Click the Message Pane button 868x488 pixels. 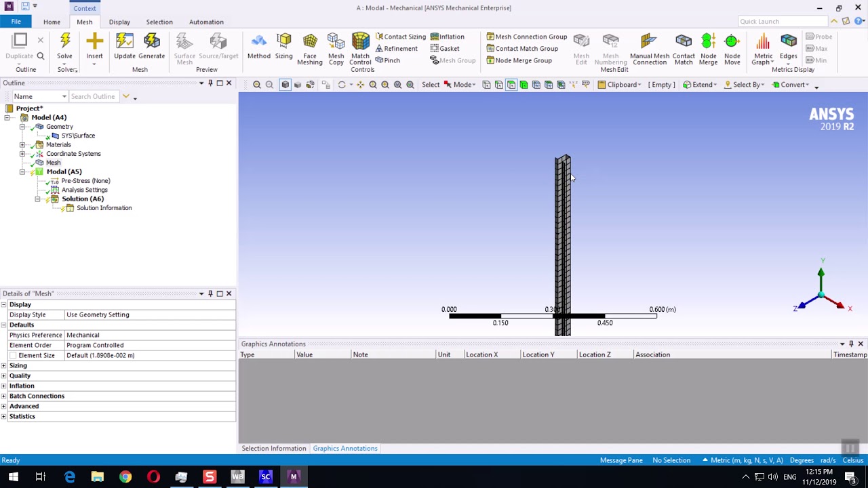(621, 460)
